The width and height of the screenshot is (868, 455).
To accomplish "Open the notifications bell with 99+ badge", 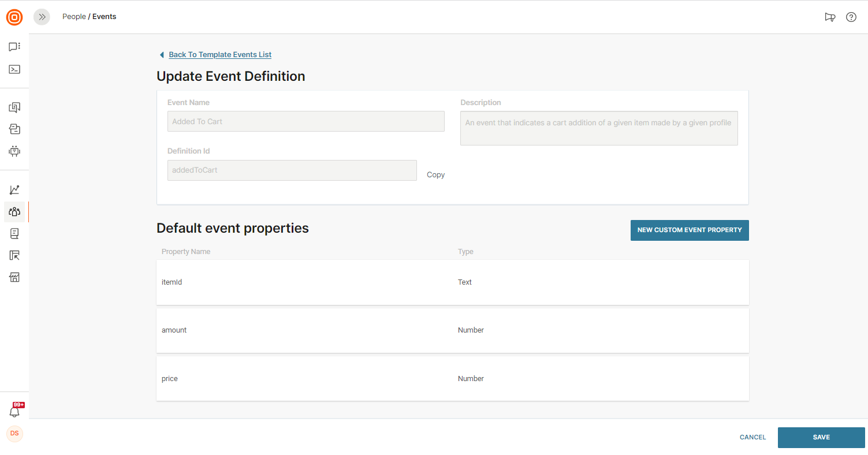I will pyautogui.click(x=14, y=412).
